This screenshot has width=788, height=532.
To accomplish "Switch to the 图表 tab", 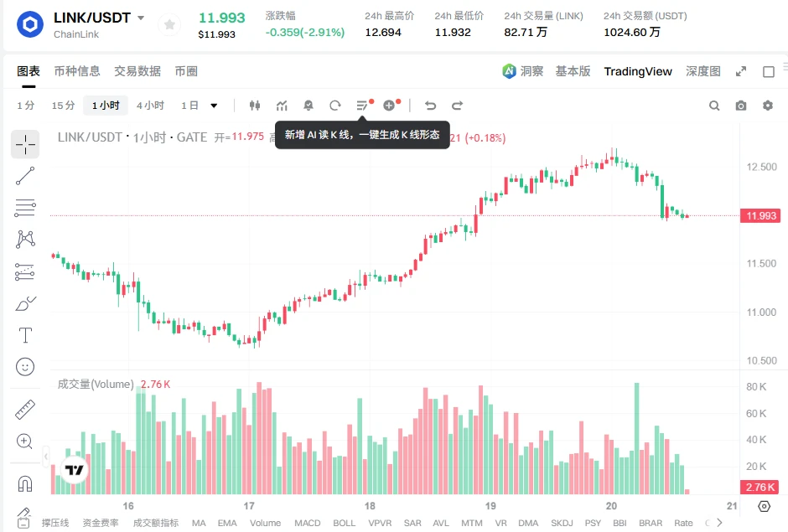I will tap(29, 71).
